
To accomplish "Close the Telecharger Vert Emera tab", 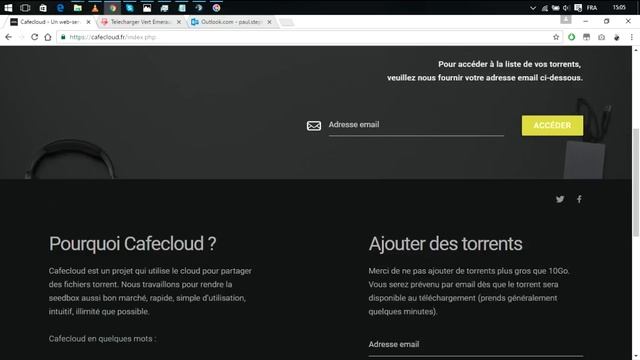I will point(179,22).
